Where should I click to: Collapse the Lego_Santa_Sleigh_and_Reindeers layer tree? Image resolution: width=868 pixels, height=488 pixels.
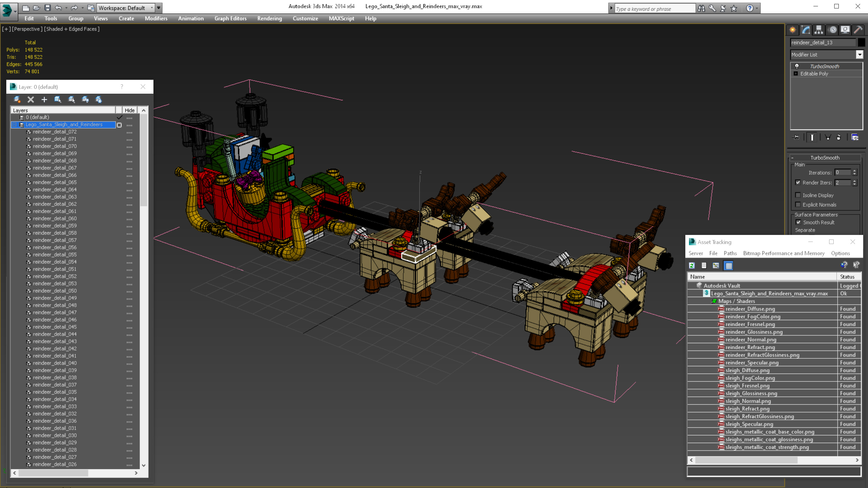(14, 125)
